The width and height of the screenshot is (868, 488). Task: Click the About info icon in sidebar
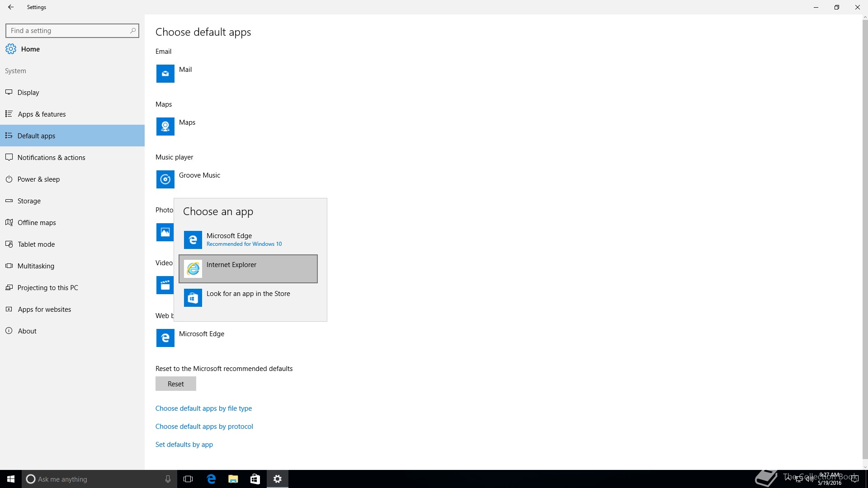(9, 331)
